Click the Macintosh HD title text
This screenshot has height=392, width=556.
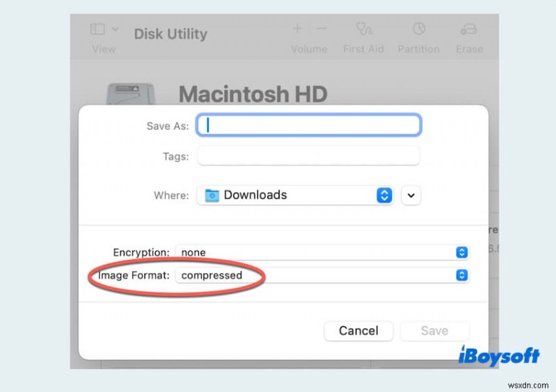click(x=253, y=94)
